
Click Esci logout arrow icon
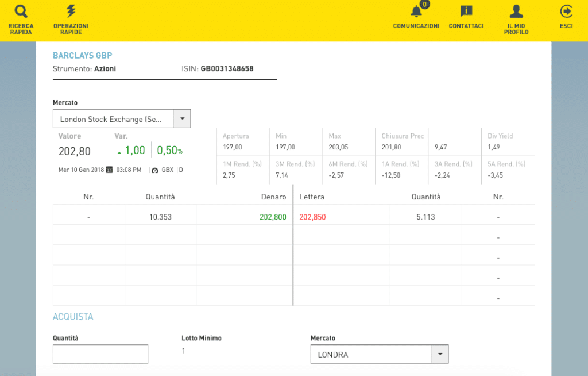click(x=566, y=11)
